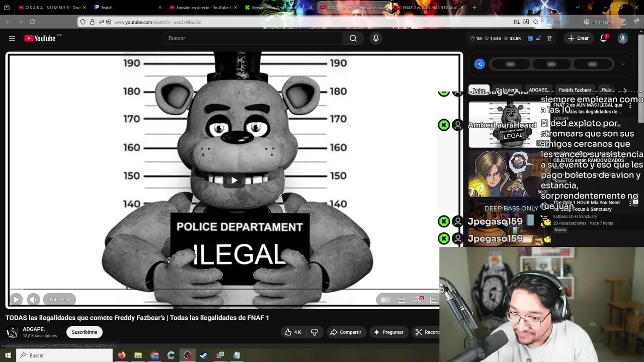This screenshot has width=644, height=362.
Task: Open the ADGAPE. channel name link
Action: pyautogui.click(x=34, y=329)
